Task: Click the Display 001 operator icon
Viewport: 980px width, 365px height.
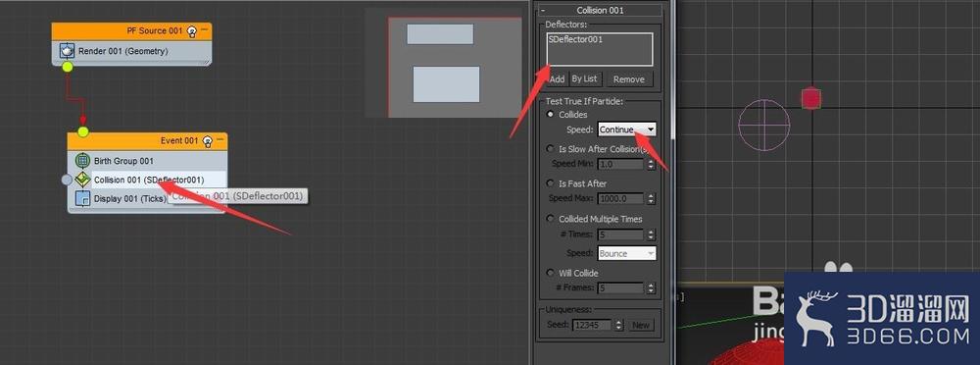Action: coord(82,198)
